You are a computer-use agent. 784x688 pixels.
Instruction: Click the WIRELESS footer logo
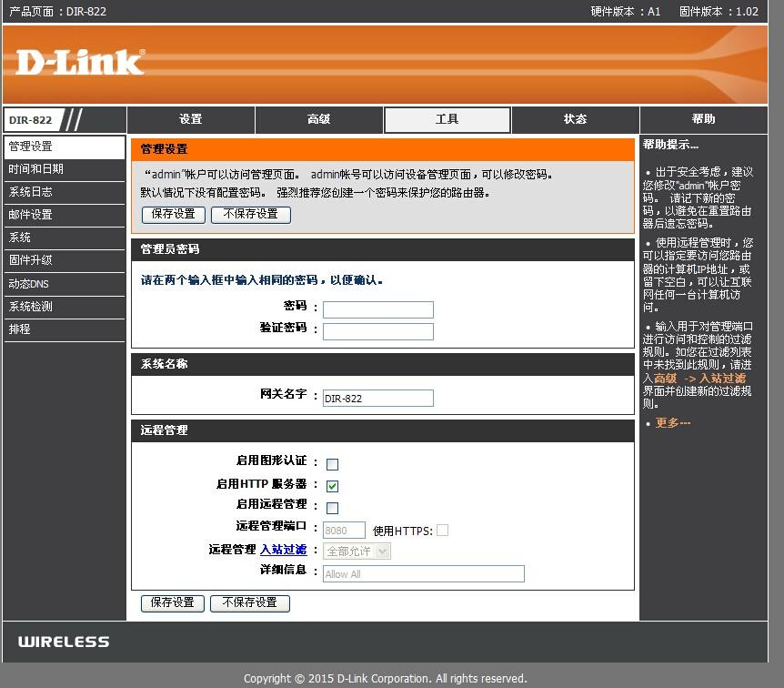click(x=64, y=642)
